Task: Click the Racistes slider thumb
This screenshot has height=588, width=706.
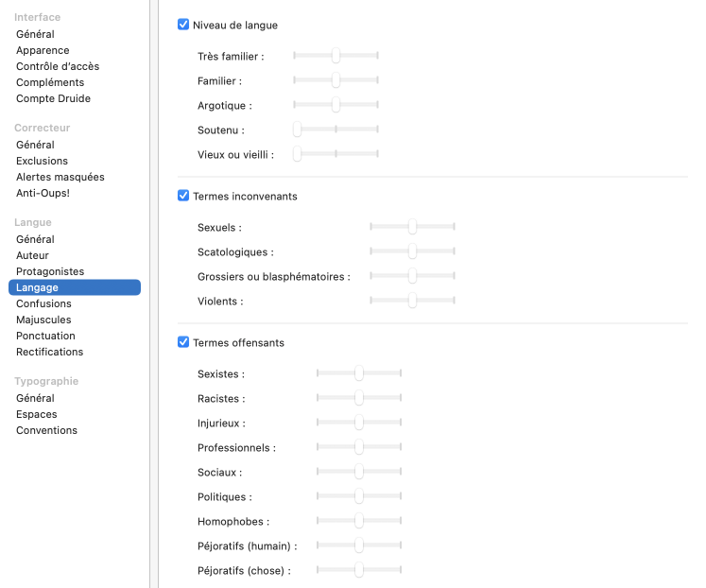Action: 359,399
